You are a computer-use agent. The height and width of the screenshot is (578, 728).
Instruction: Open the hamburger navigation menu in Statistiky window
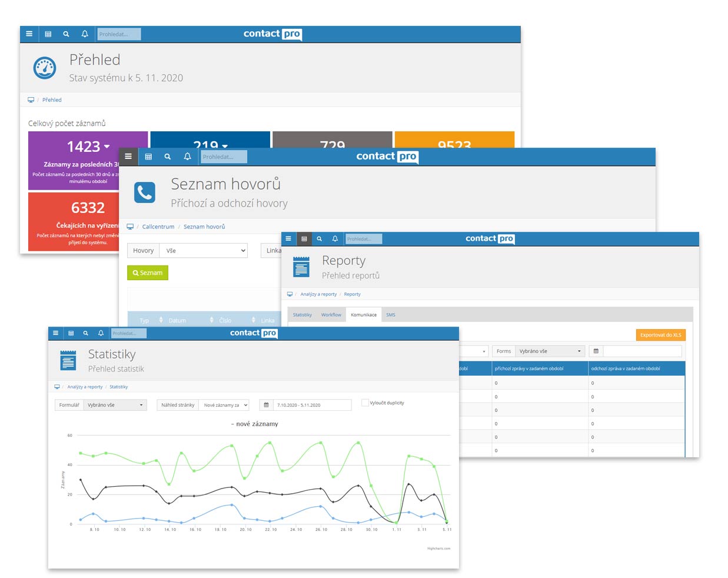click(x=55, y=333)
